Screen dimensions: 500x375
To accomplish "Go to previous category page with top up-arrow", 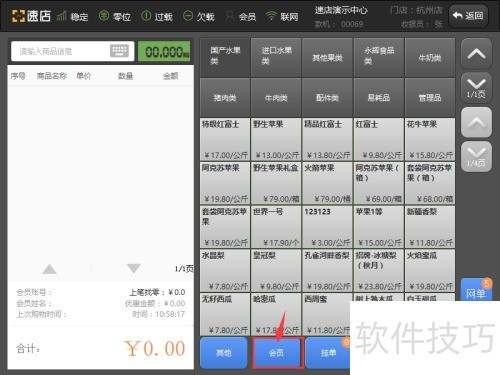I will point(476,54).
